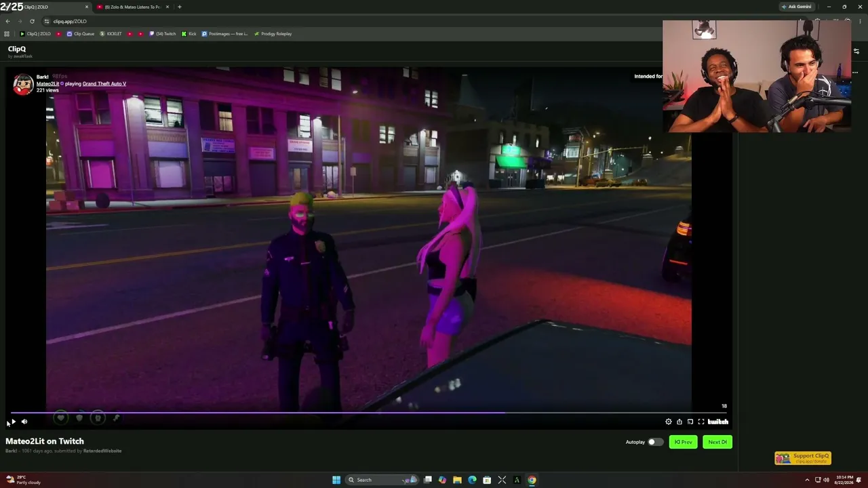This screenshot has height=488, width=868.
Task: Close the ClipQ | ZOLO browser tab
Action: [87, 7]
